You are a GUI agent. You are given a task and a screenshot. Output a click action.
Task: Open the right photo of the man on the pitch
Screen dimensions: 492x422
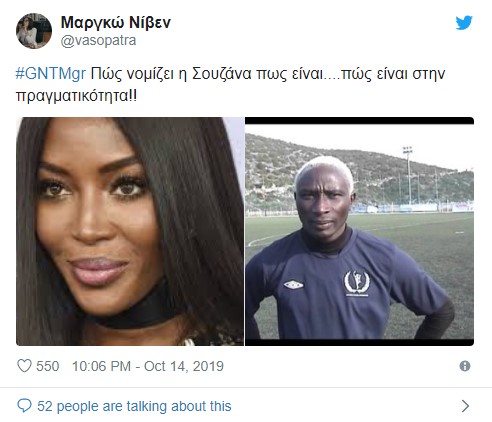point(359,231)
